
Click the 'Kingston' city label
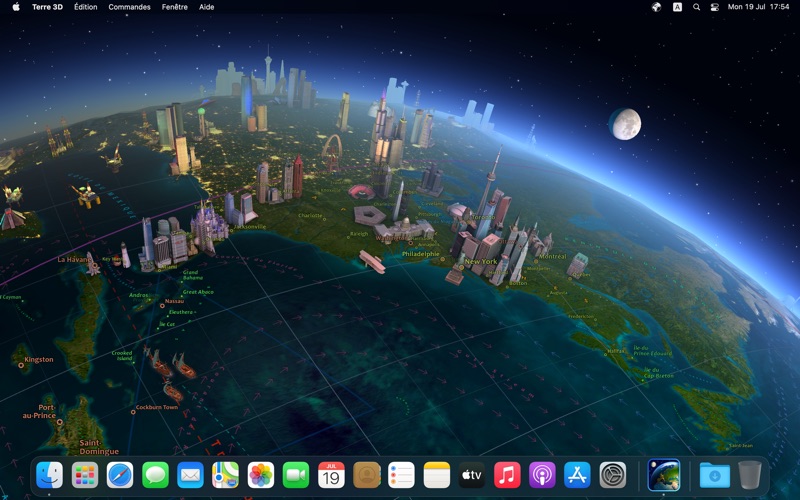tap(39, 359)
